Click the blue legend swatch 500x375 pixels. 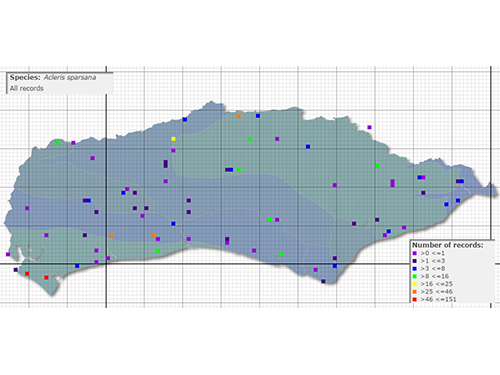click(x=415, y=269)
